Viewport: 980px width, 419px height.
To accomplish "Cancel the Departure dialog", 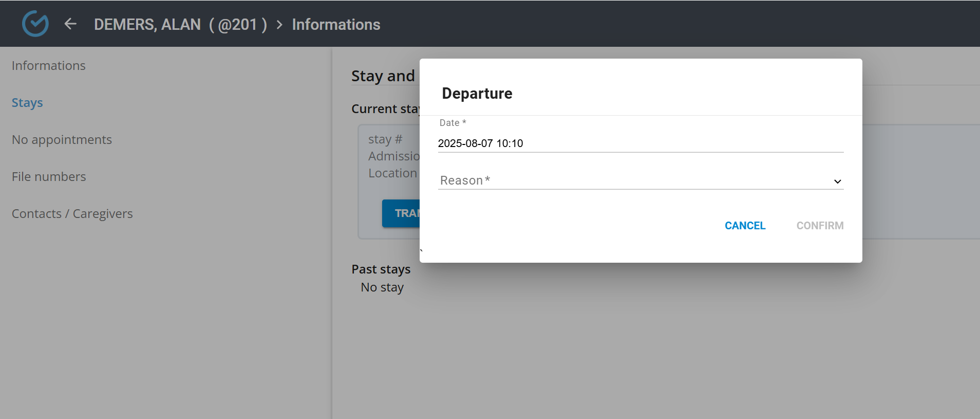I will click(x=745, y=226).
